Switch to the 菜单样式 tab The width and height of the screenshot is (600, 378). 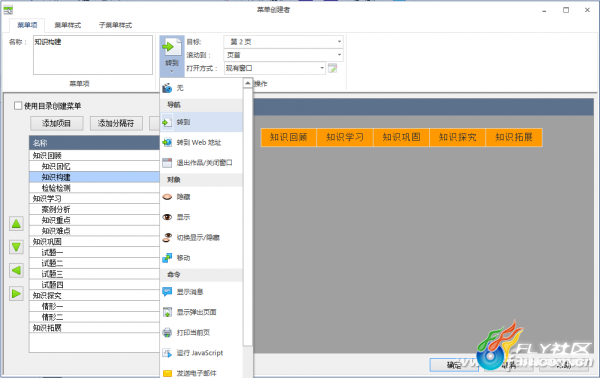68,25
